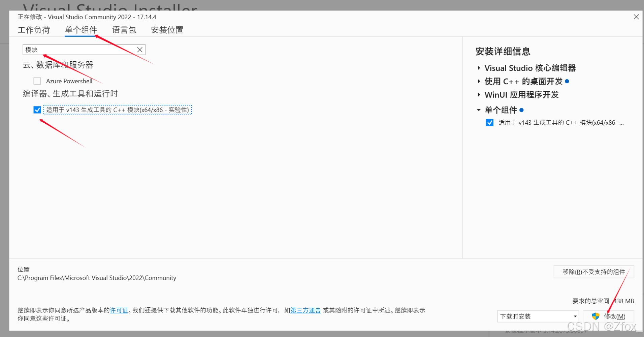Click 移除(R)不受支持的组件 button
Viewport: 644px width, 337px height.
coord(594,272)
